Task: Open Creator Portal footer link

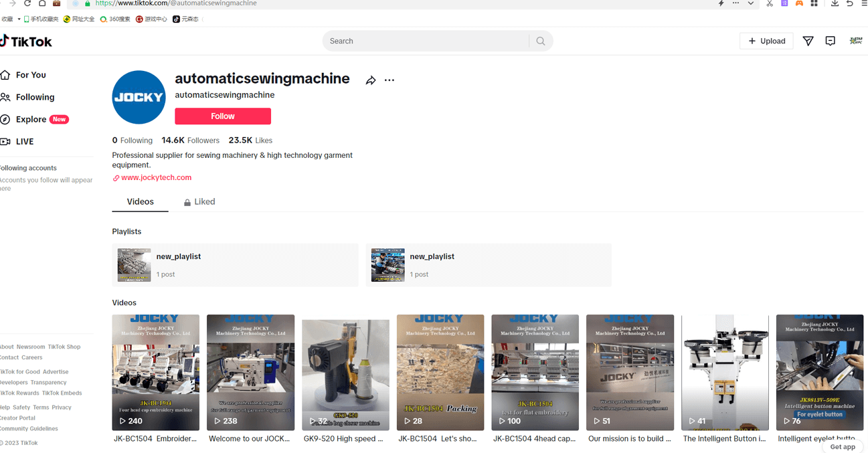Action: coord(17,418)
